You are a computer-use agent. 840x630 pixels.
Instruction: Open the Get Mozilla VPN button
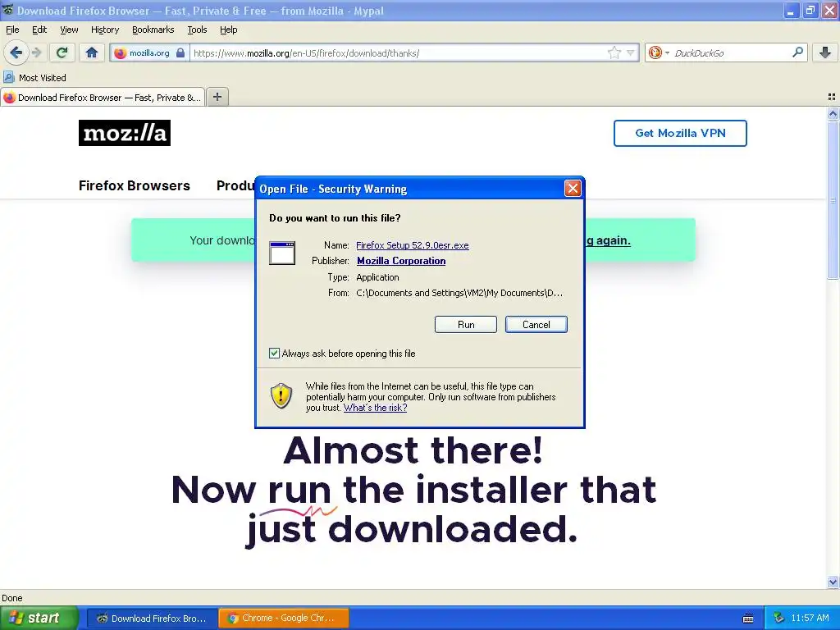click(680, 134)
